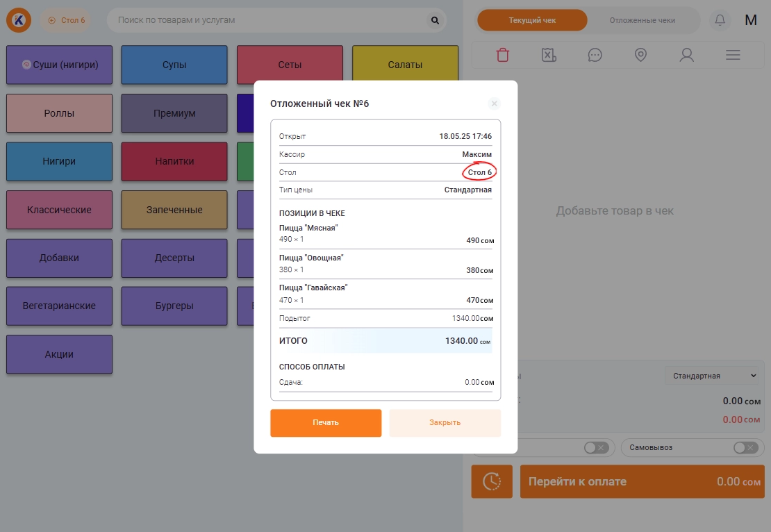Select the customer profile icon
This screenshot has width=771, height=532.
[x=686, y=55]
